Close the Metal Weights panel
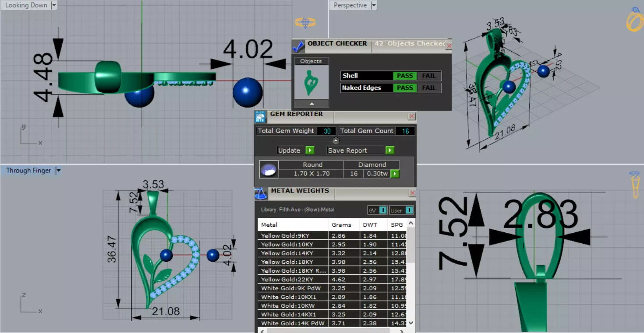This screenshot has width=644, height=333. (x=412, y=193)
